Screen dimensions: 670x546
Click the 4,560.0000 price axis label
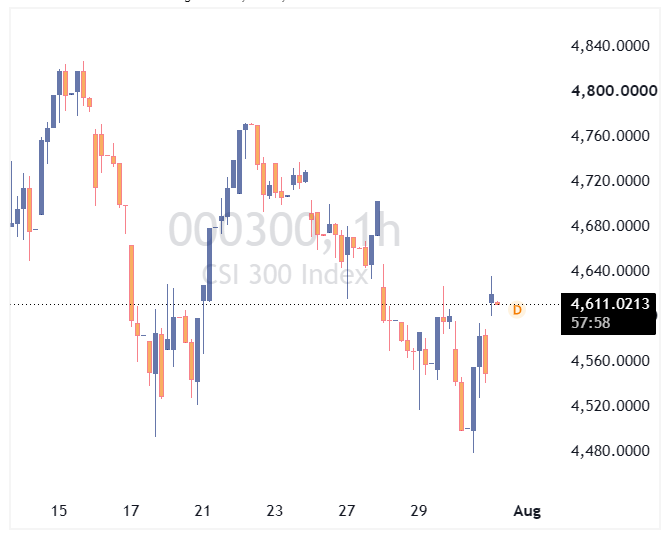610,361
